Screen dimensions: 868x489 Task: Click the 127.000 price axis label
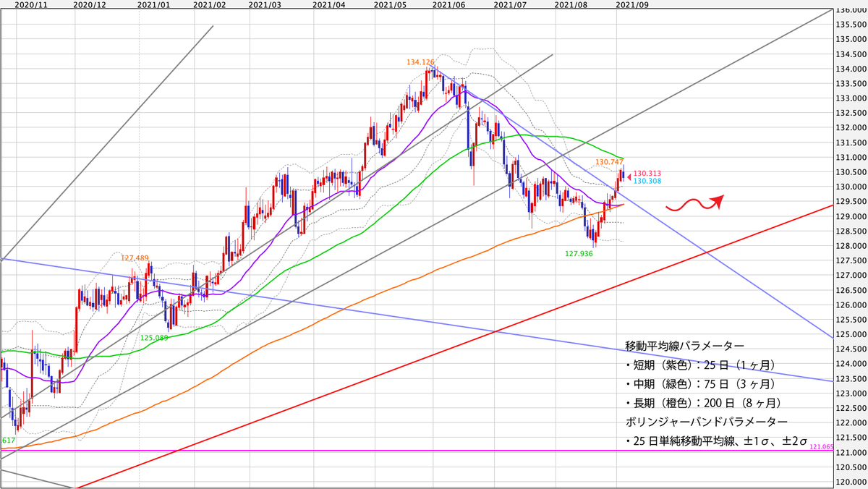pos(852,276)
